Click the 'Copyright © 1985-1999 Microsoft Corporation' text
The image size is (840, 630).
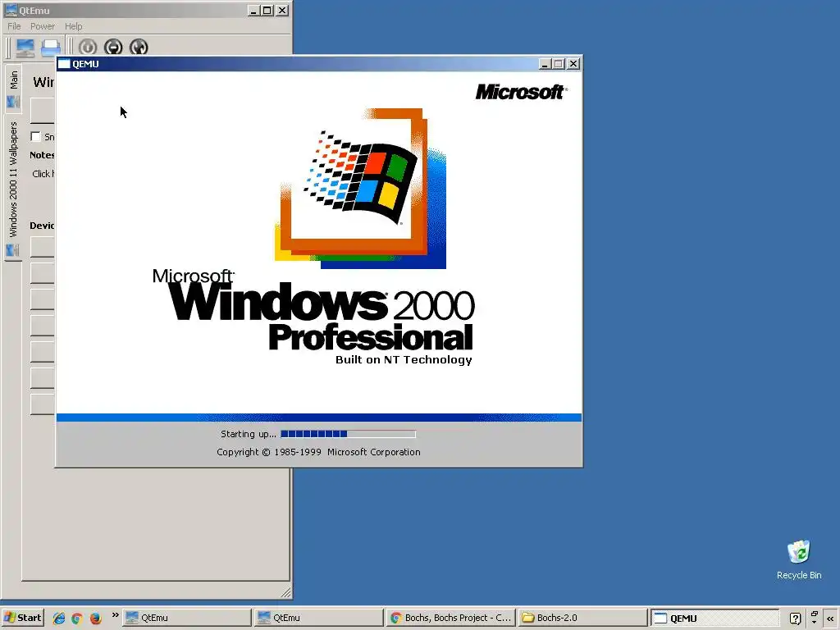click(x=318, y=452)
